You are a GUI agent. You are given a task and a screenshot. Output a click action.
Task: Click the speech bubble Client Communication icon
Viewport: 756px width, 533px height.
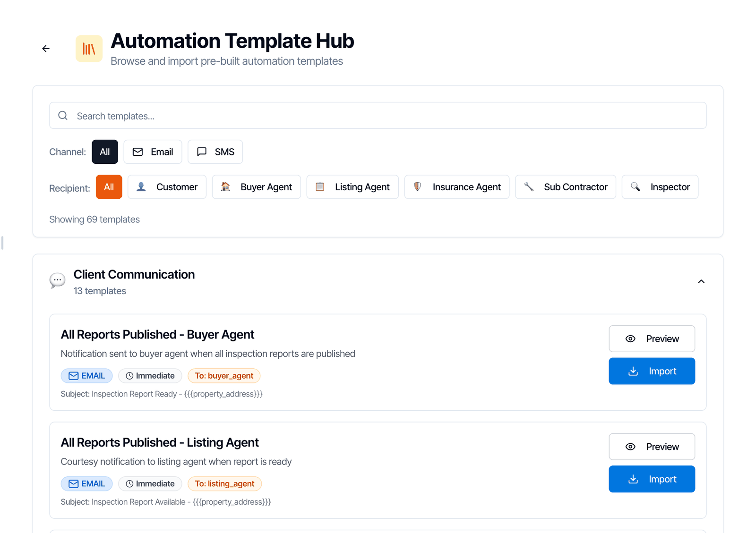pos(57,280)
